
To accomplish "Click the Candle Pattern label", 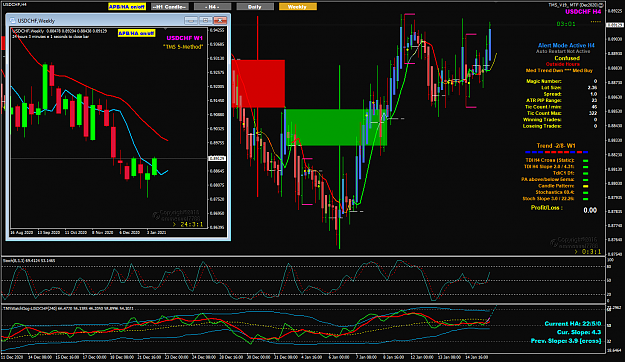I will [556, 186].
